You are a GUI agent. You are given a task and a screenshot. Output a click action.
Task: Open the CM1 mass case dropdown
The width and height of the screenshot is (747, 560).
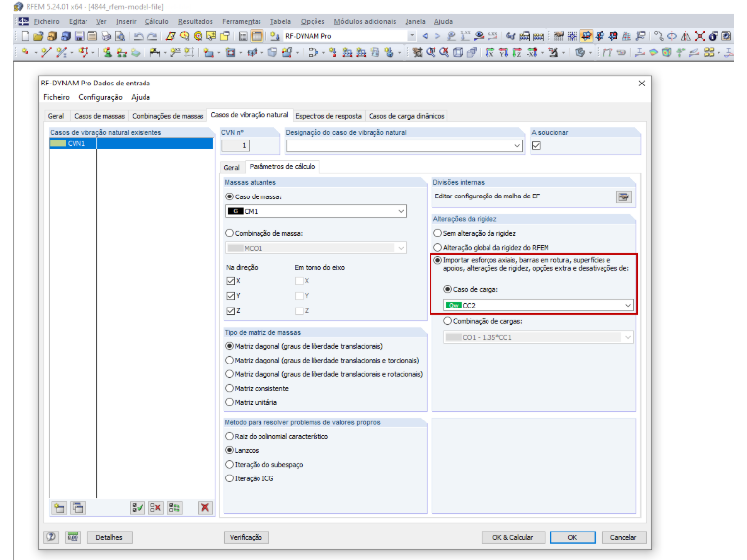pyautogui.click(x=401, y=211)
